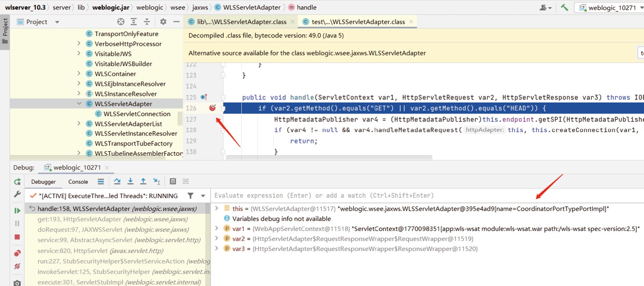Close the lib WLSServletAdapter.class tab
644x286 pixels.
[x=292, y=22]
